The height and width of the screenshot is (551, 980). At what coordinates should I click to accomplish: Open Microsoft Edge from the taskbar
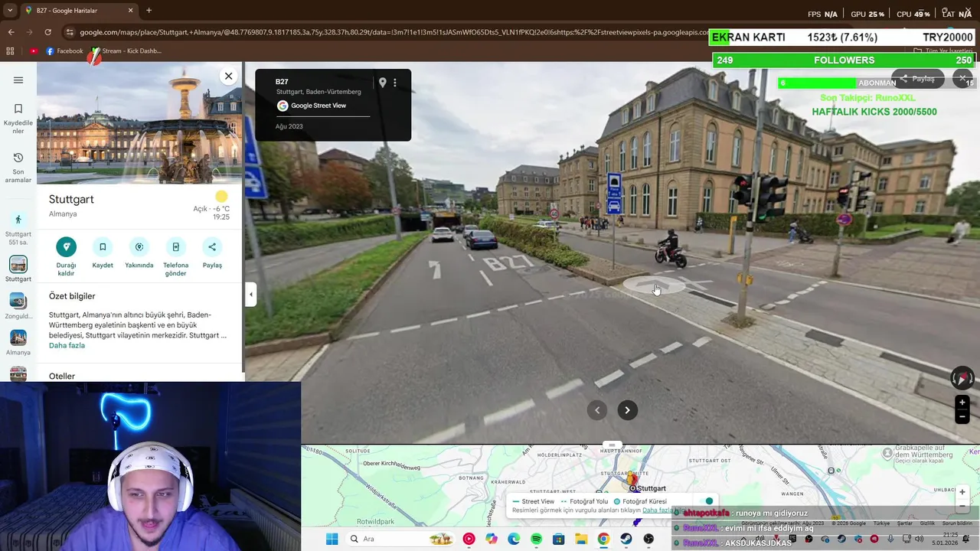(514, 539)
